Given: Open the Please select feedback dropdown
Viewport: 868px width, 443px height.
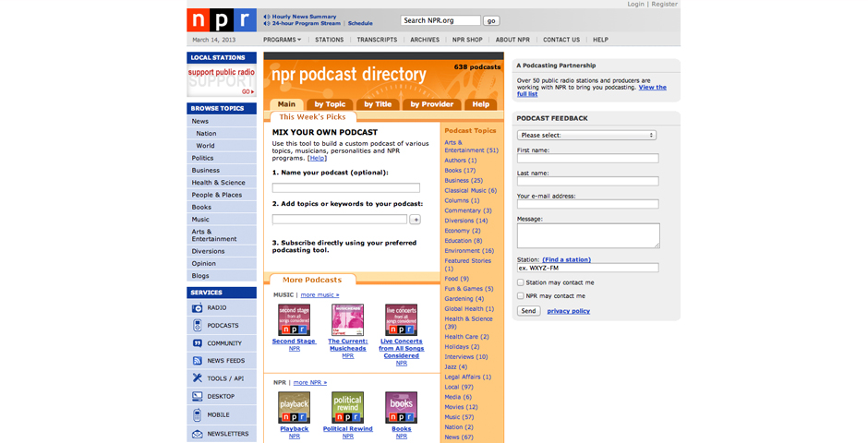Looking at the screenshot, I should click(x=586, y=135).
